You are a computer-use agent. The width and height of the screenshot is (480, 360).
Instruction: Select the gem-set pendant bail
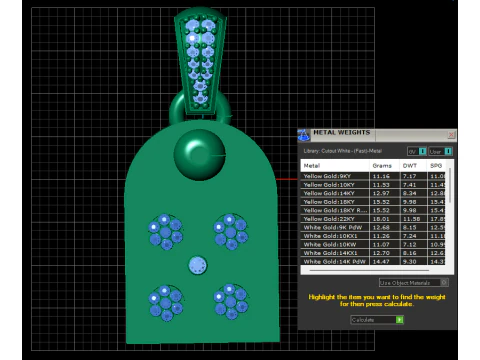point(200,60)
